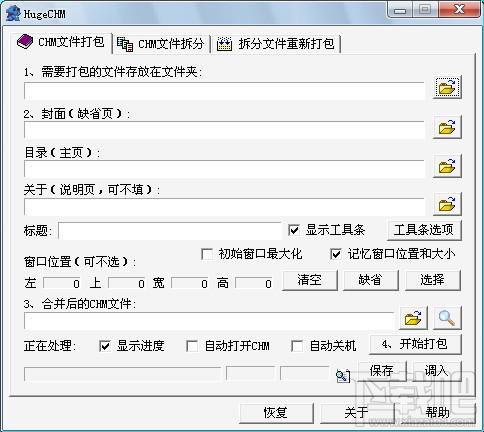Viewport: 484px width, 432px height.
Task: Browse output path for merged CHM file
Action: click(x=413, y=318)
